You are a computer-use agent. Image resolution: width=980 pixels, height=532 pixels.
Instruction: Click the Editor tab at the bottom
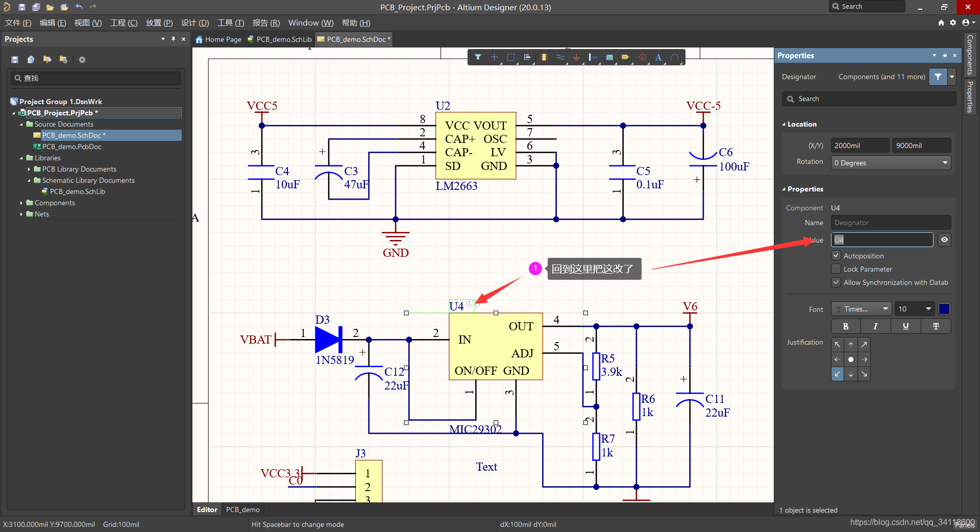point(207,510)
